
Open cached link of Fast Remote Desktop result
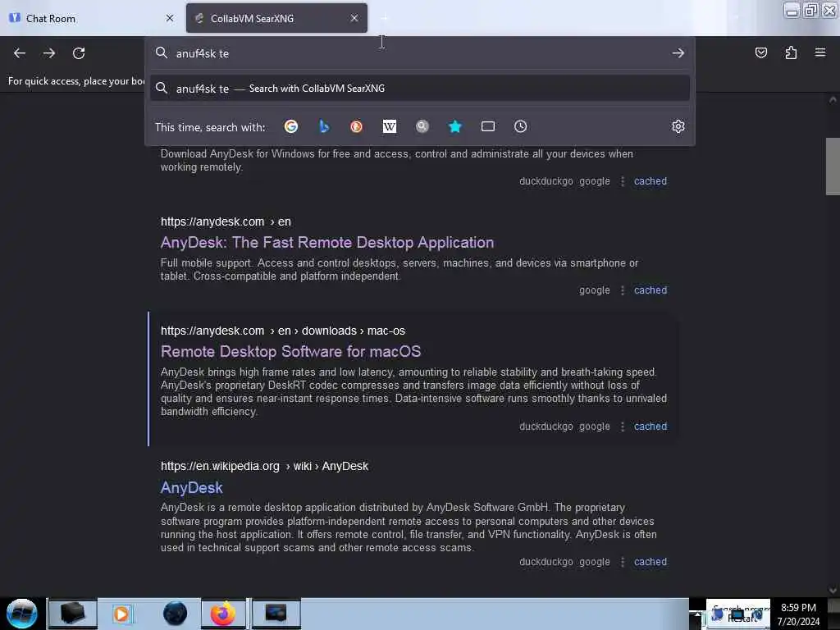651,290
